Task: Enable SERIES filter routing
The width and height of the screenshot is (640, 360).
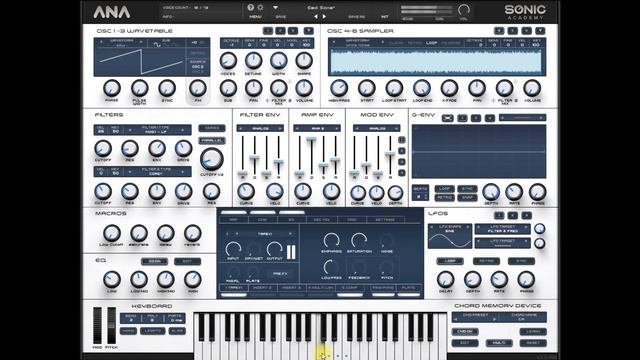Action: point(212,128)
